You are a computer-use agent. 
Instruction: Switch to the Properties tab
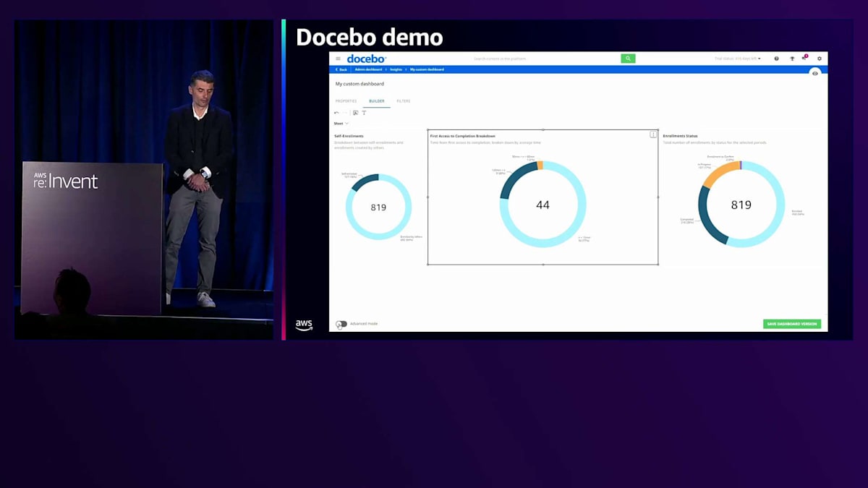click(346, 101)
